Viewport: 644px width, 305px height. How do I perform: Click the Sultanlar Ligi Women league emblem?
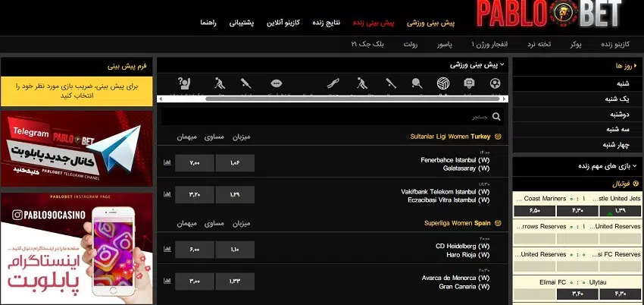[499, 137]
